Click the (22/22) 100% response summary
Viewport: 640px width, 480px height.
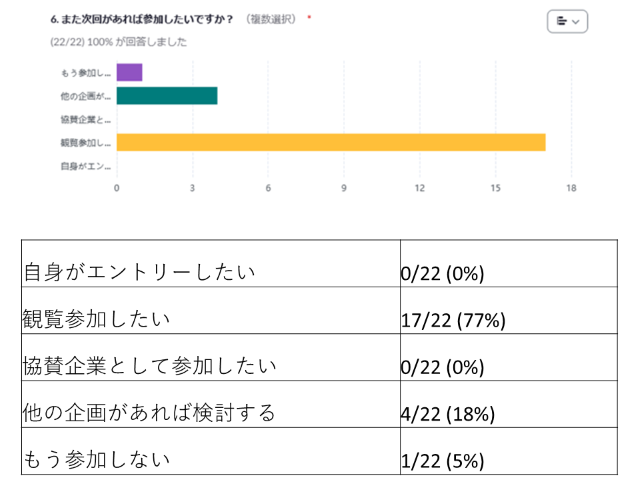[117, 42]
